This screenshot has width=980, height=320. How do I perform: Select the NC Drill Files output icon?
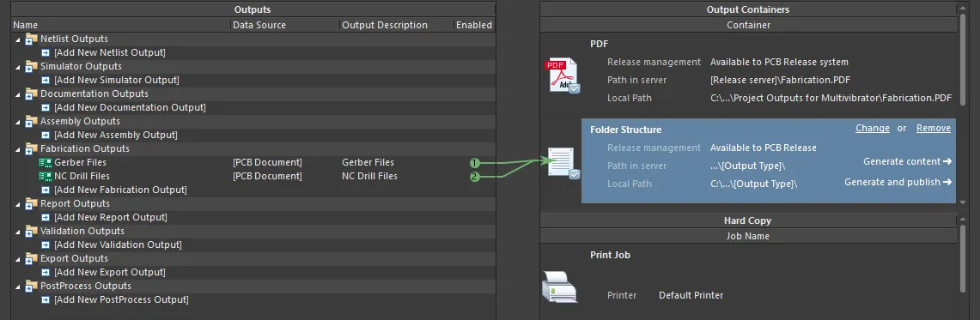pos(46,176)
